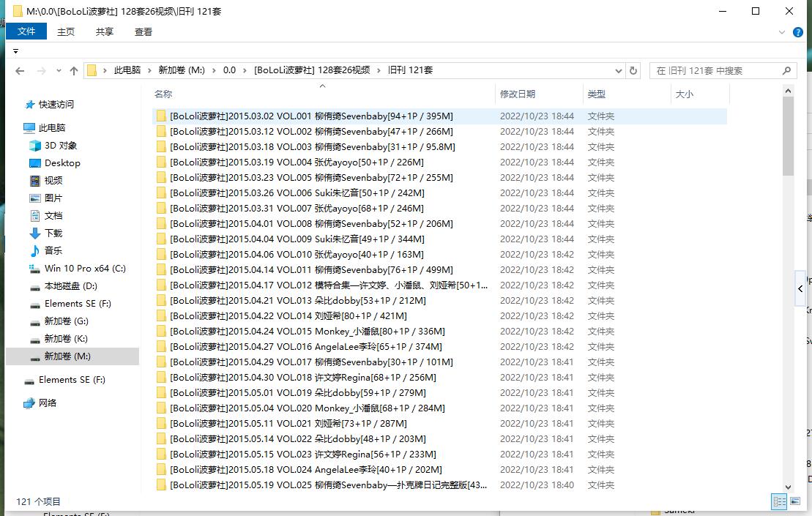Open Desktop in the navigation pane
Image resolution: width=812 pixels, height=516 pixels.
coord(62,163)
